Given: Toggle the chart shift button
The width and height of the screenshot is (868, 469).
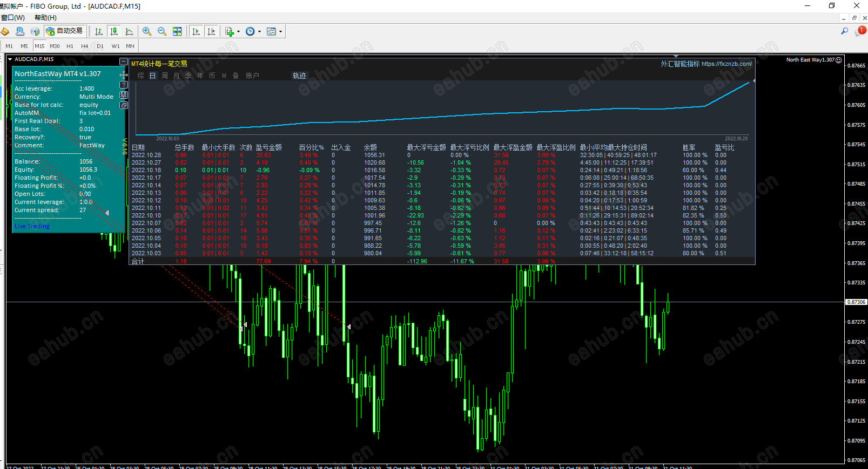Looking at the screenshot, I should 211,31.
